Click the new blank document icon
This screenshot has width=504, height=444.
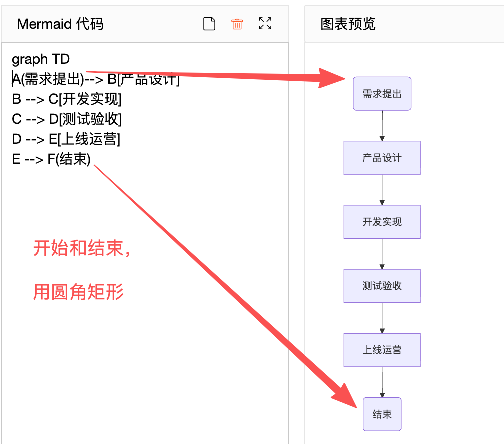click(x=209, y=24)
